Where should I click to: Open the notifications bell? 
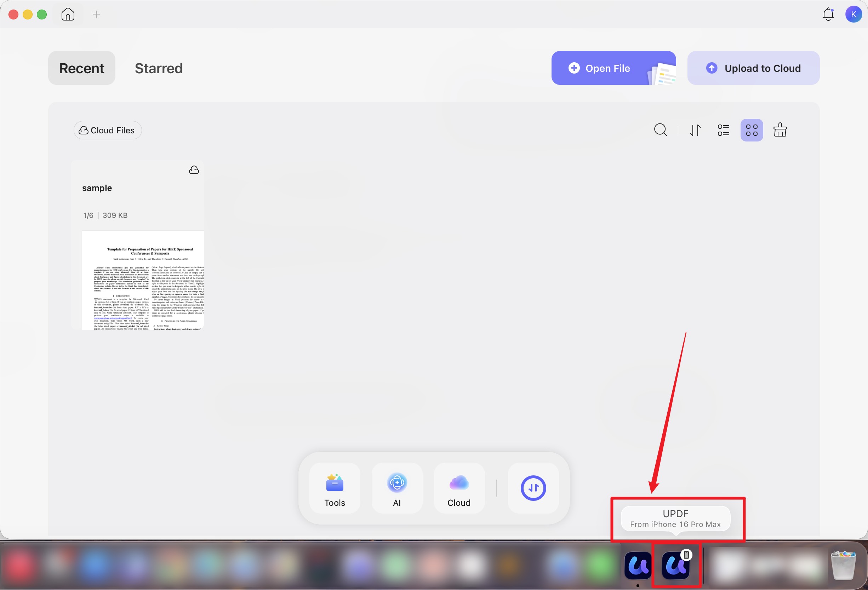click(828, 14)
